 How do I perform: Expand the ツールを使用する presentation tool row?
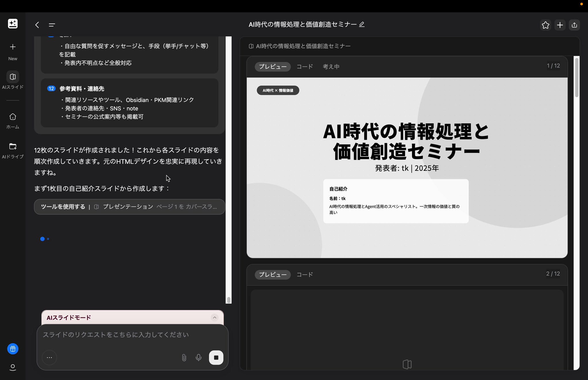click(129, 207)
